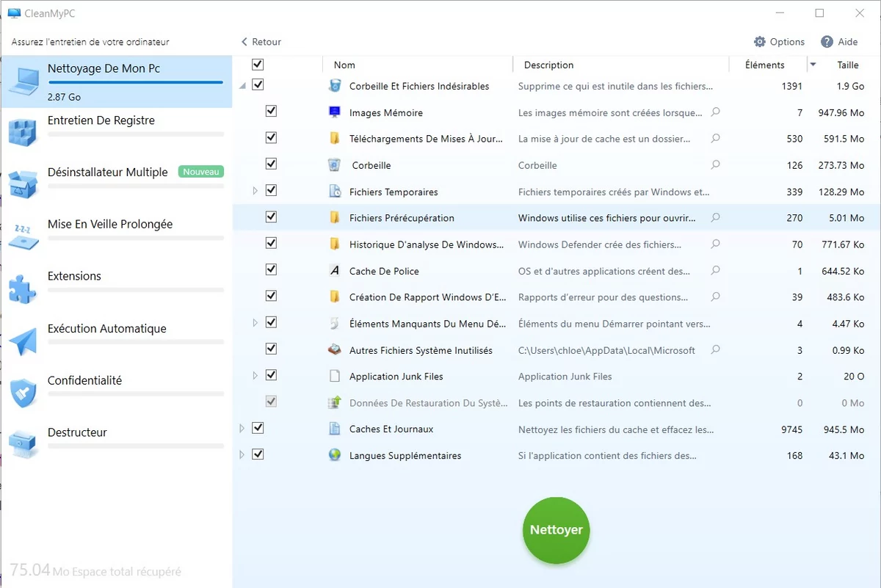Click the Langues Supplémentaires globe icon
Image resolution: width=881 pixels, height=588 pixels.
click(x=335, y=455)
